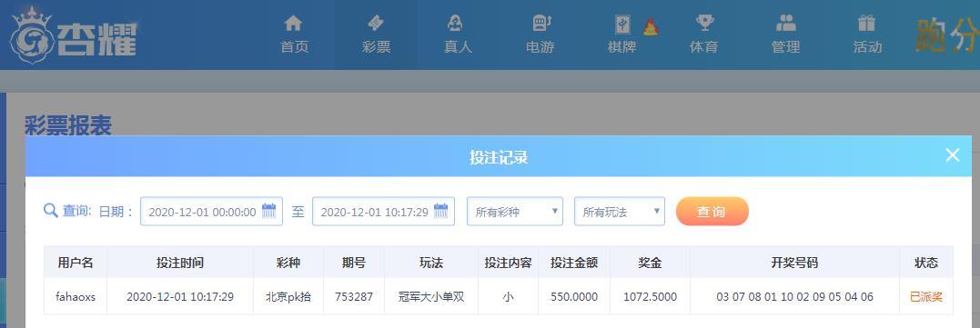Click bet content cell 小
The width and height of the screenshot is (980, 328).
[x=508, y=297]
